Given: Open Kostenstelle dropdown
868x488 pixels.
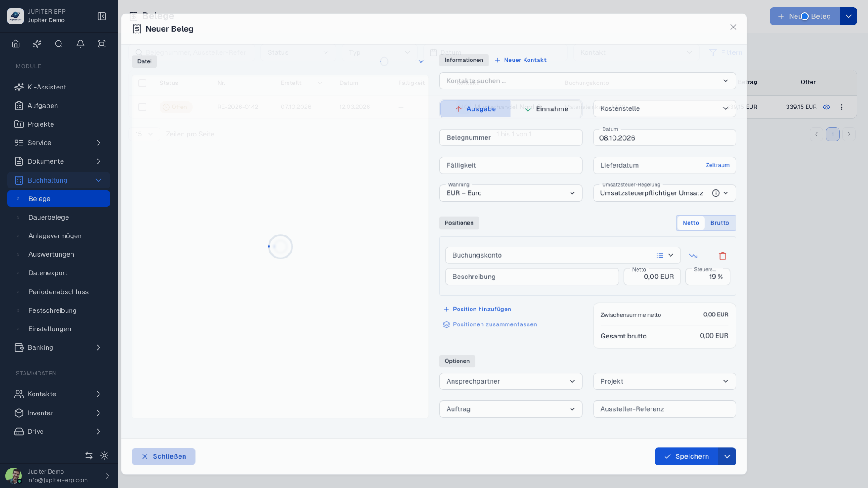Looking at the screenshot, I should [665, 108].
